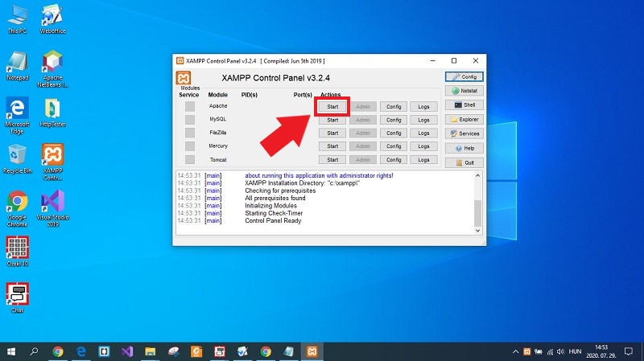
Task: Open Explorer from the side panel
Action: click(x=464, y=119)
